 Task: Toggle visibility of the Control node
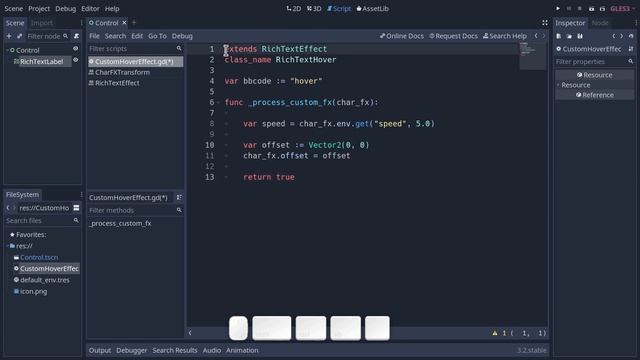(76, 49)
